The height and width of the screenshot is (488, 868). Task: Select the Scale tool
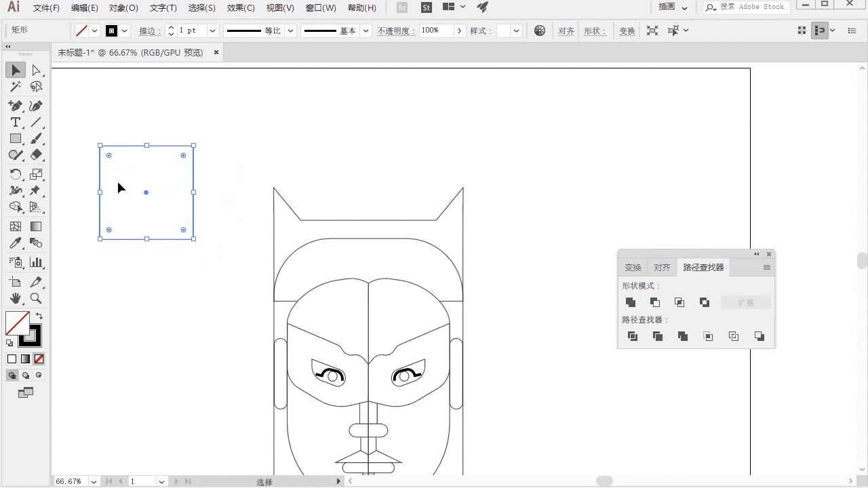click(x=36, y=175)
